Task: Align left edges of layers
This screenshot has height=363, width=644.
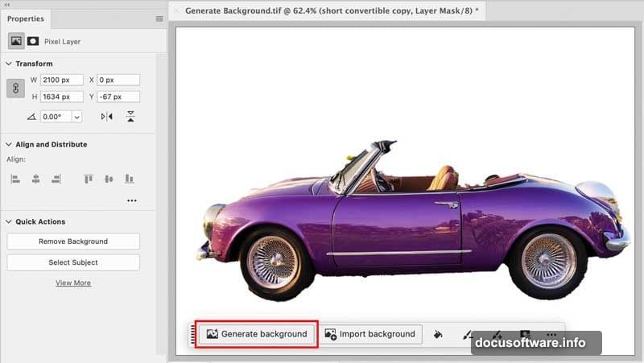Action: pos(15,179)
